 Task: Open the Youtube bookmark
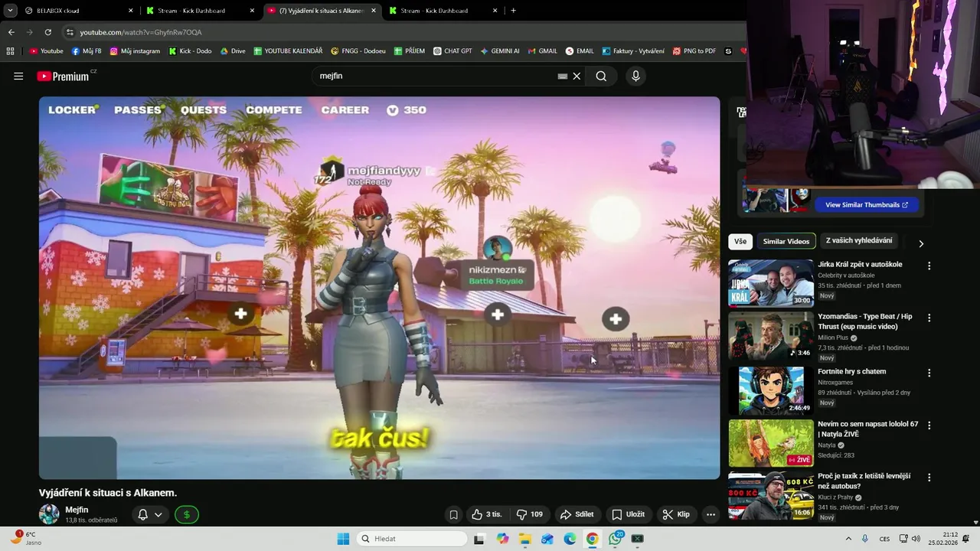coord(46,51)
